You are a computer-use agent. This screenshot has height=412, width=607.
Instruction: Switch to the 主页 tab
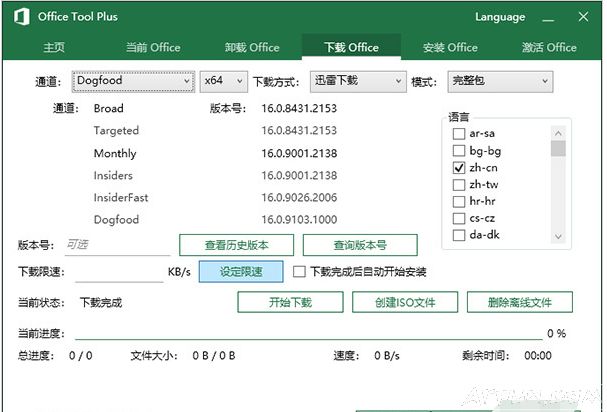[54, 47]
